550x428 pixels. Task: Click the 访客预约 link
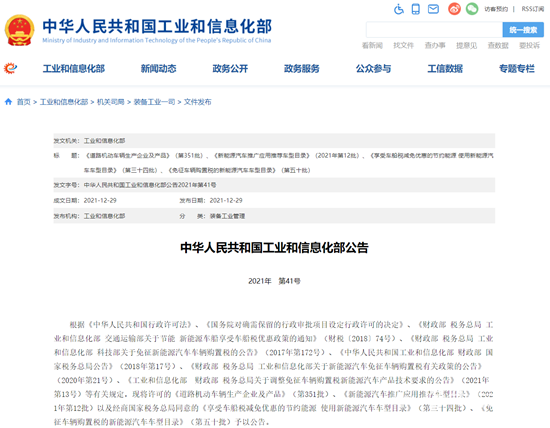pyautogui.click(x=496, y=9)
